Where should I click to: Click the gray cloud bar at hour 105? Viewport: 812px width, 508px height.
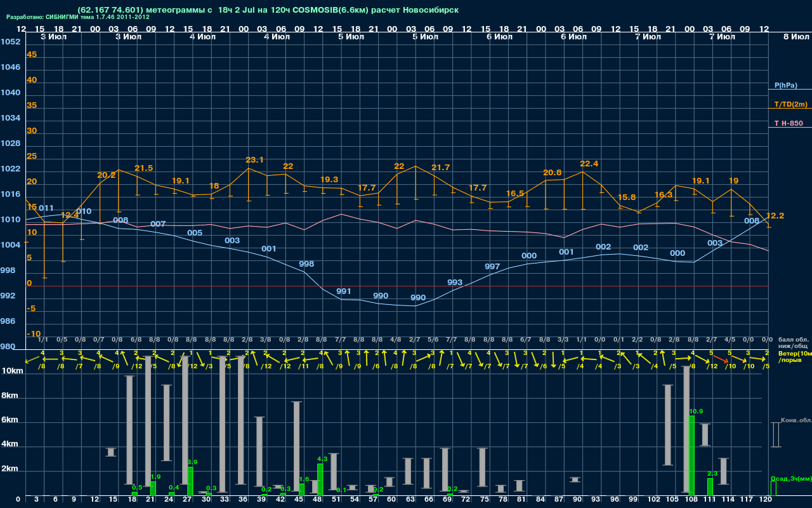tap(668, 425)
